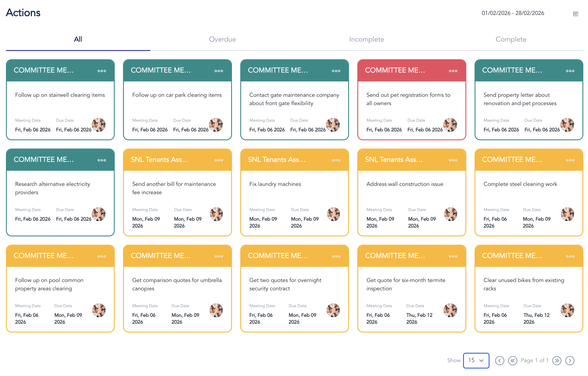Open options menu on unused bikes card
The image size is (588, 376).
tap(570, 256)
